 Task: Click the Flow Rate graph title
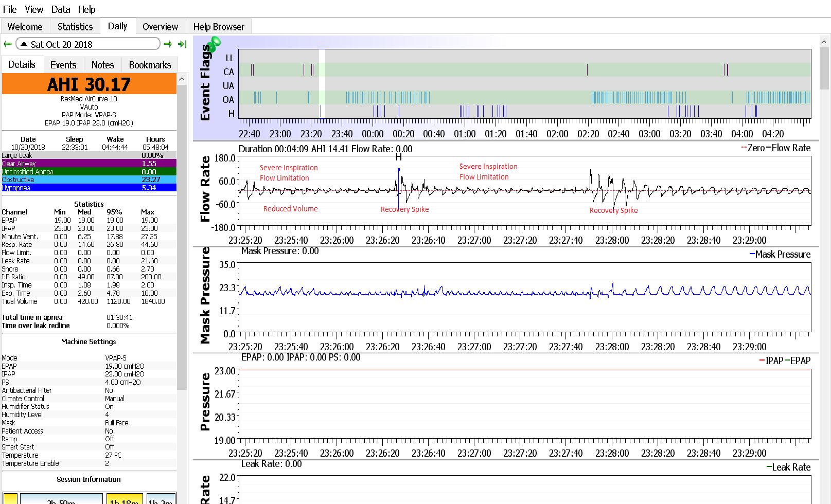click(205, 189)
